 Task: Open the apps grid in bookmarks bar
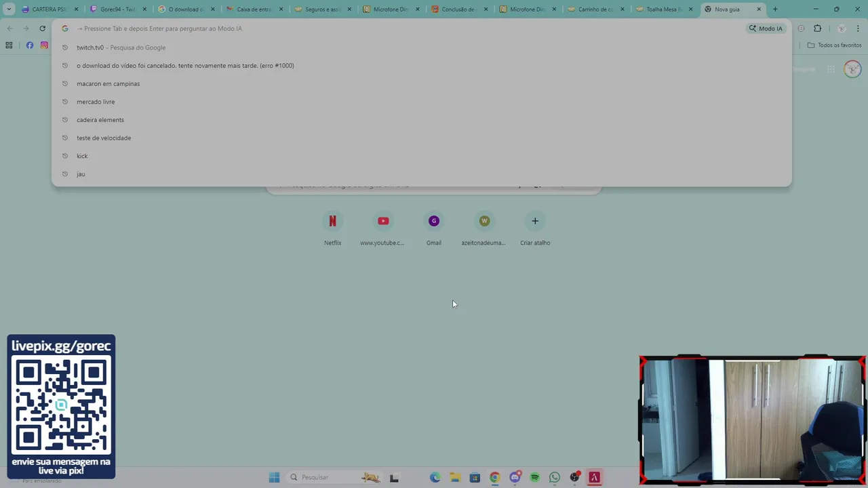tap(9, 45)
